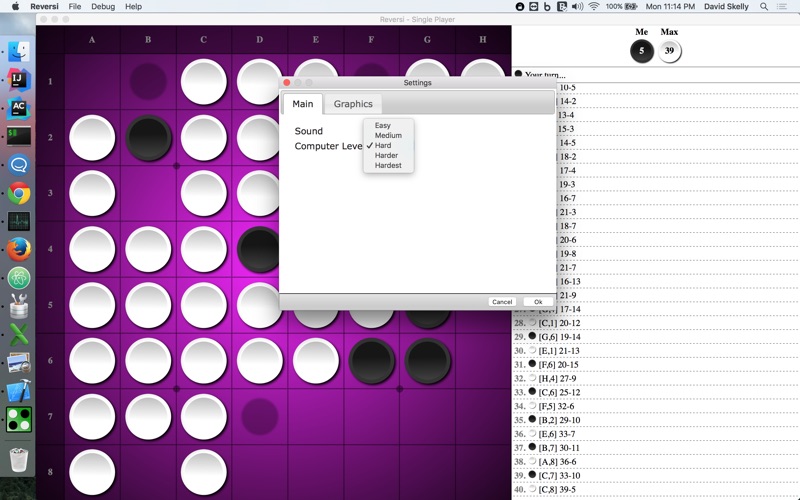Click the Reversi game dock icon

pos(19,419)
